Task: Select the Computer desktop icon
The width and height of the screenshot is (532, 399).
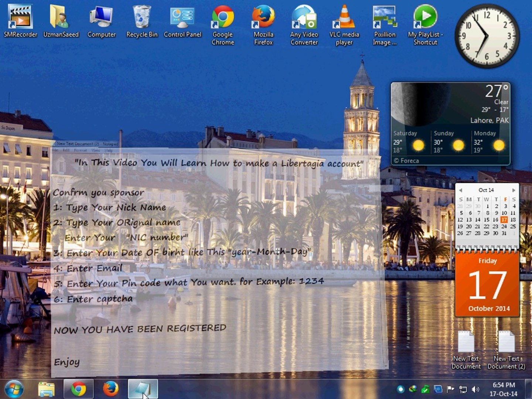Action: pyautogui.click(x=101, y=21)
